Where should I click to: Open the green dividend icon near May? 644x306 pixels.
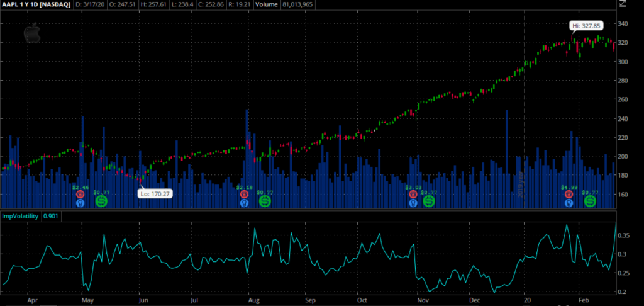point(101,201)
